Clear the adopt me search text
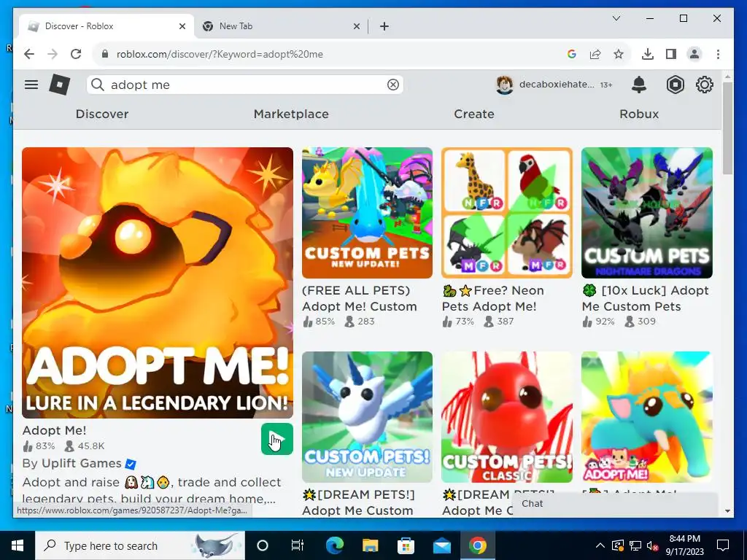The height and width of the screenshot is (560, 747). [x=393, y=85]
